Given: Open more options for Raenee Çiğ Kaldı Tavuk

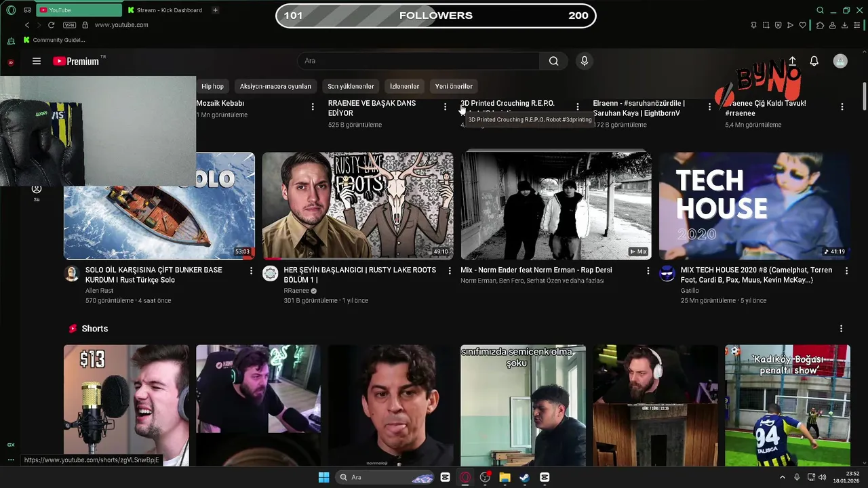Looking at the screenshot, I should 842,106.
